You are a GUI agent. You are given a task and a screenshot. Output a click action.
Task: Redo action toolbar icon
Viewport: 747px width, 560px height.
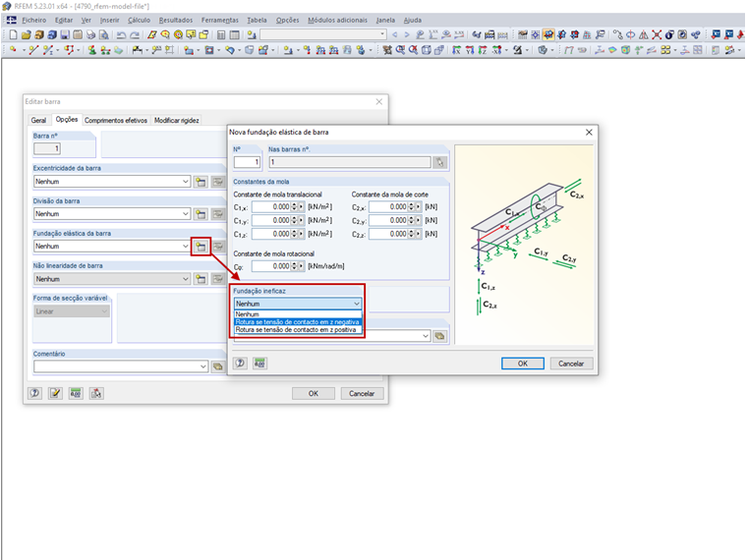tap(135, 34)
